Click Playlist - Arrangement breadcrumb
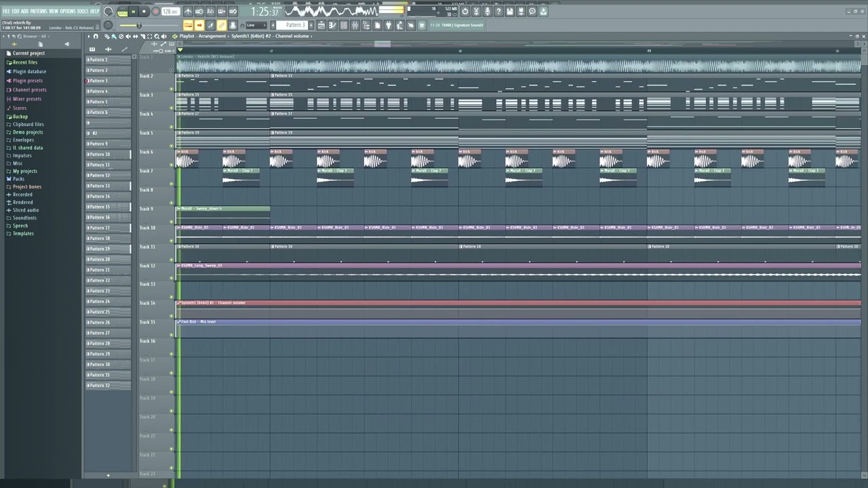The height and width of the screenshot is (488, 868). click(x=203, y=36)
